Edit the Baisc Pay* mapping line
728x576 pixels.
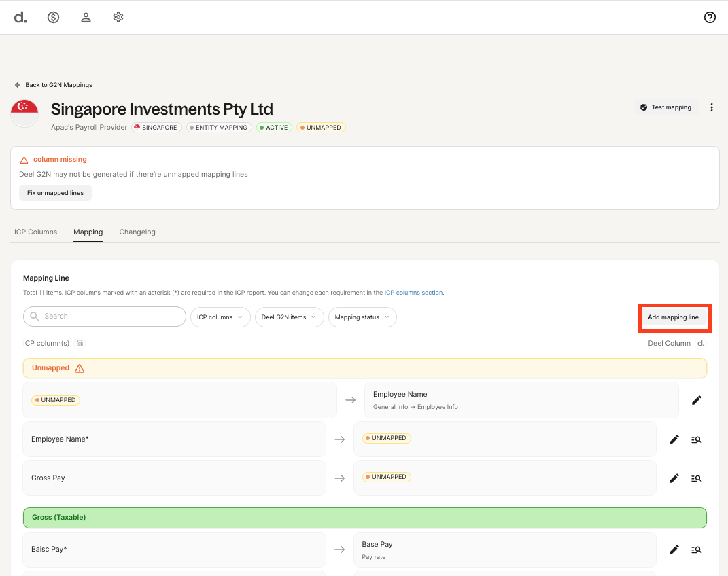[x=674, y=550]
